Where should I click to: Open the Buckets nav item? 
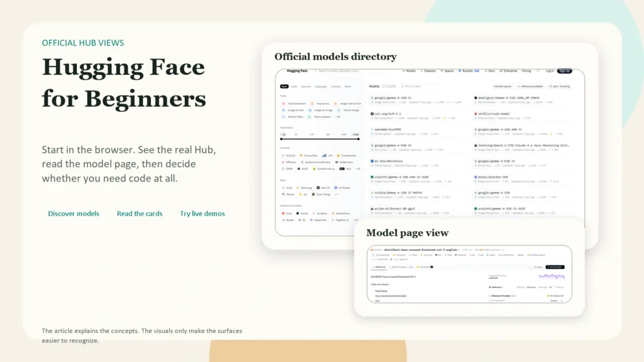tap(468, 71)
